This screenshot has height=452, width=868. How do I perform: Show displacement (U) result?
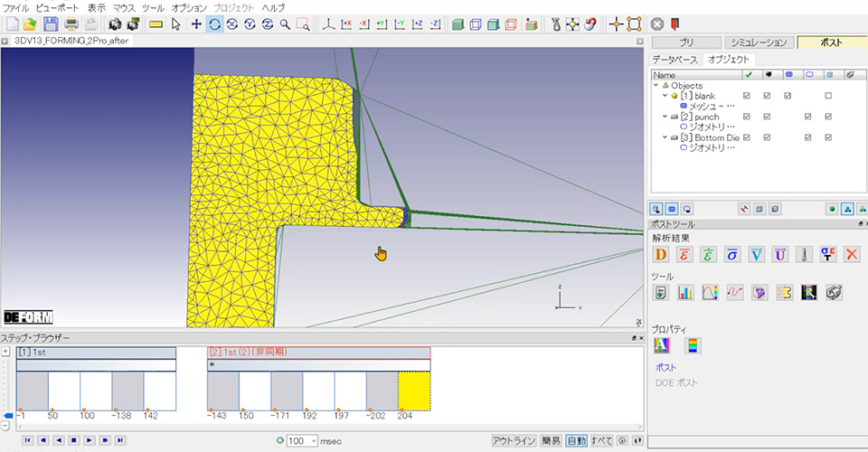point(780,255)
